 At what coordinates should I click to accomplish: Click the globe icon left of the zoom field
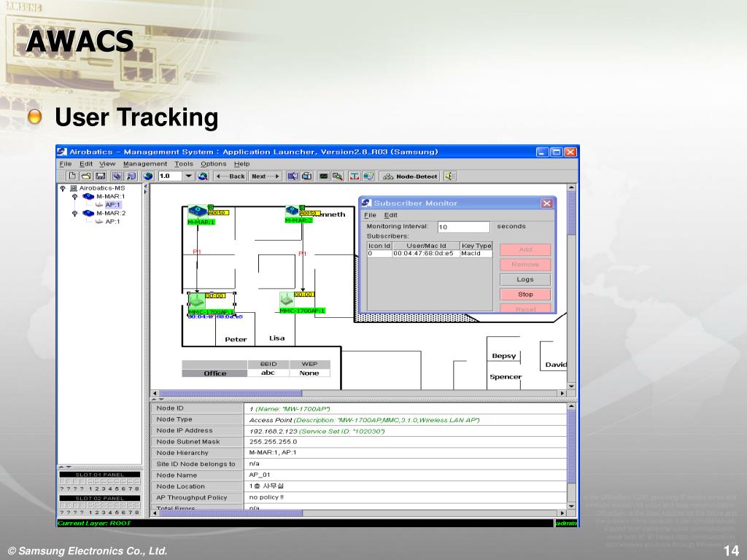tap(149, 176)
